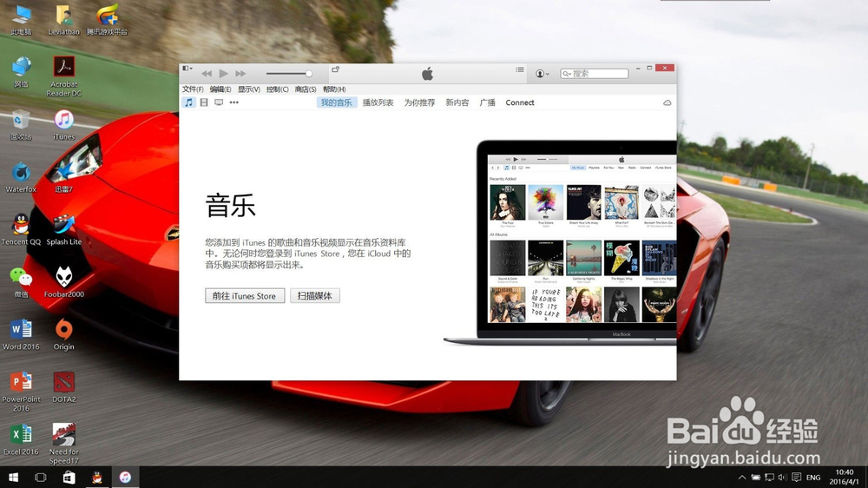Open Task View on the taskbar
The height and width of the screenshot is (488, 868).
pos(41,477)
